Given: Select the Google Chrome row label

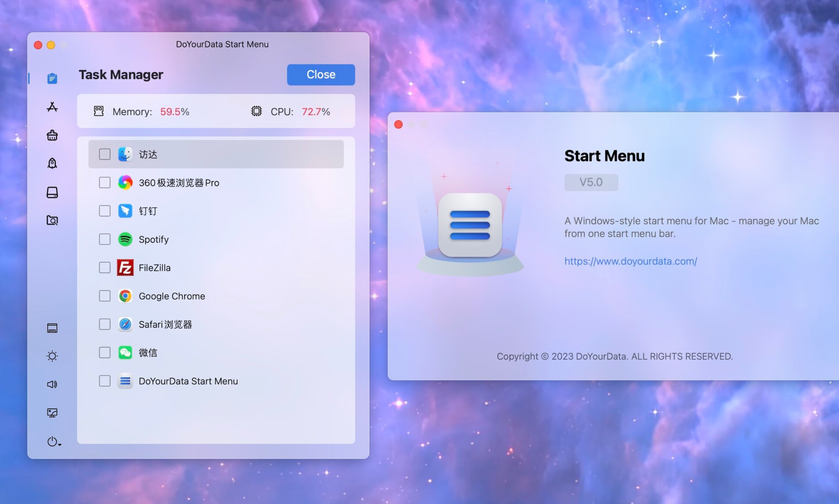Looking at the screenshot, I should 172,296.
